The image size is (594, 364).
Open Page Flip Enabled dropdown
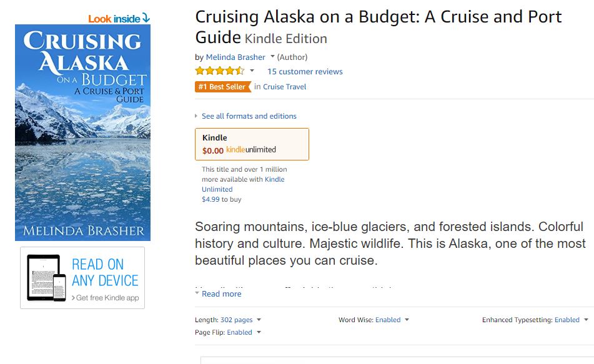240,332
